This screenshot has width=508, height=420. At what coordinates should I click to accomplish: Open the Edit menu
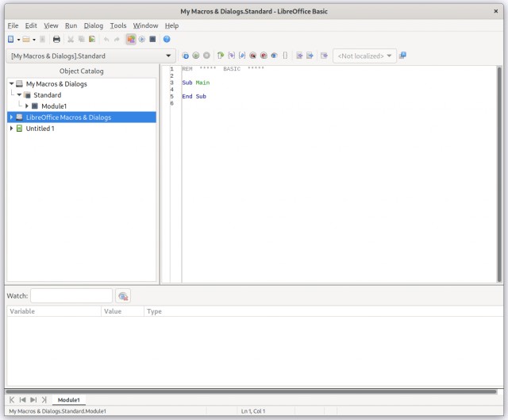[31, 25]
